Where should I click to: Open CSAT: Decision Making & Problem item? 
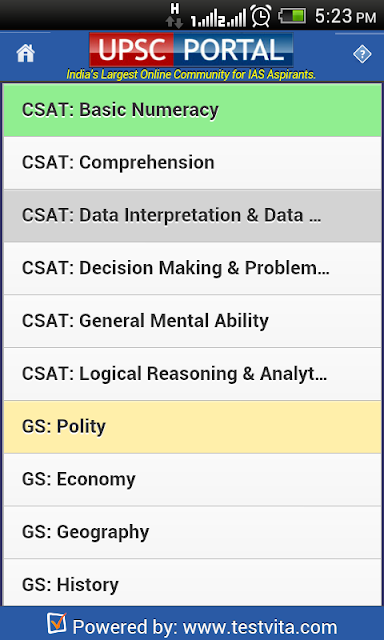tap(192, 268)
